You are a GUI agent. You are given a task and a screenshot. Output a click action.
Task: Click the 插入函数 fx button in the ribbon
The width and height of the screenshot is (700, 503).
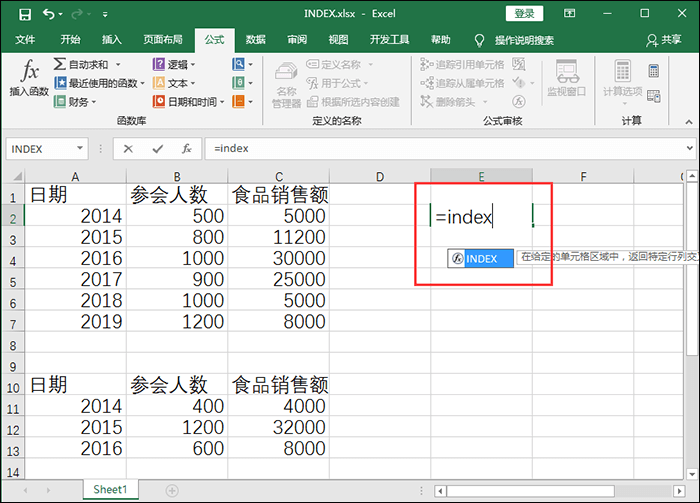[x=29, y=78]
